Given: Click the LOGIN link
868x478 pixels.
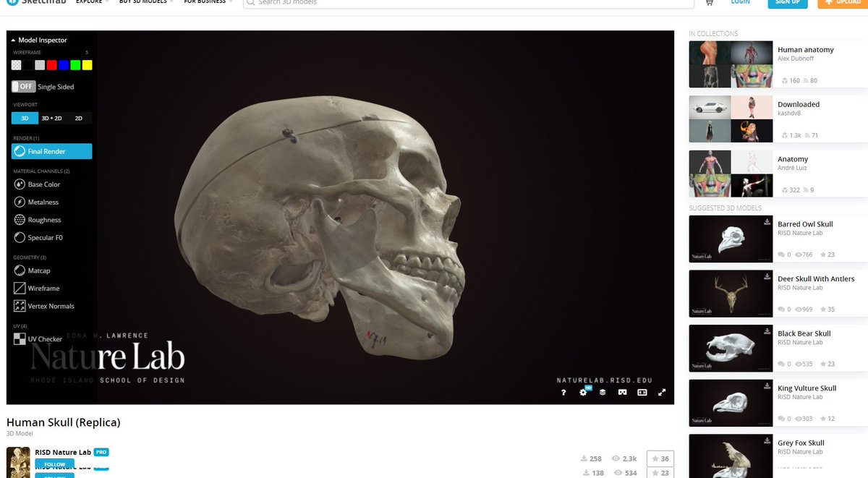Looking at the screenshot, I should pyautogui.click(x=741, y=2).
